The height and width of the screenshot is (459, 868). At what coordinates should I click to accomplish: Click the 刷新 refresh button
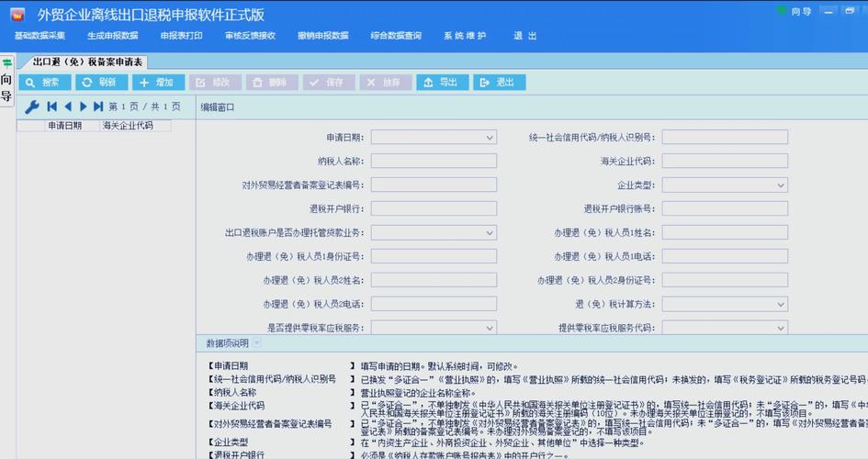(x=102, y=83)
